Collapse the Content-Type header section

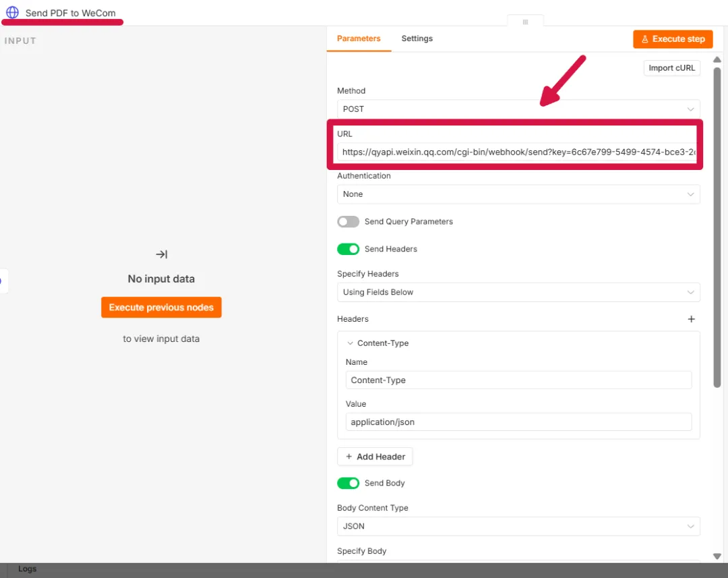tap(350, 343)
